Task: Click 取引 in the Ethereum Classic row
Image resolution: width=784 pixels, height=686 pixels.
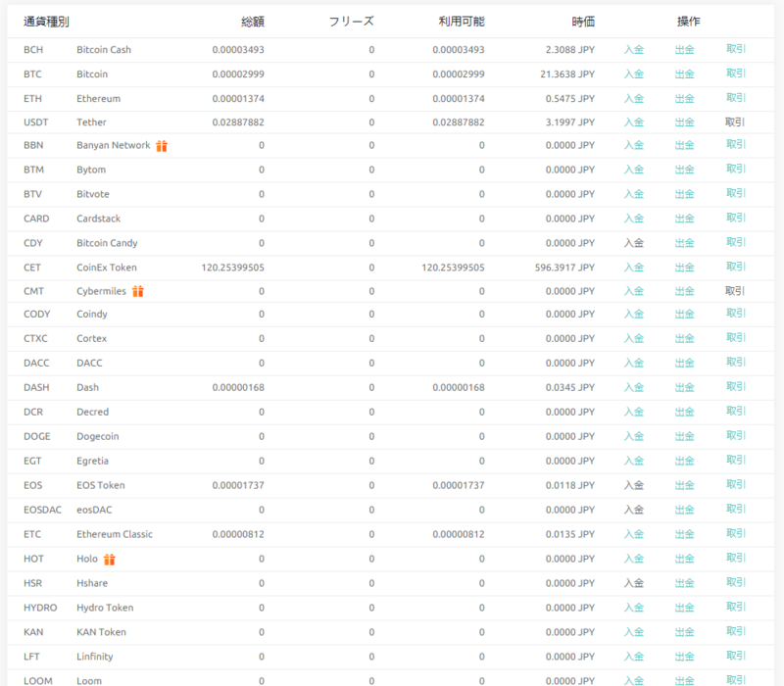Action: (736, 534)
